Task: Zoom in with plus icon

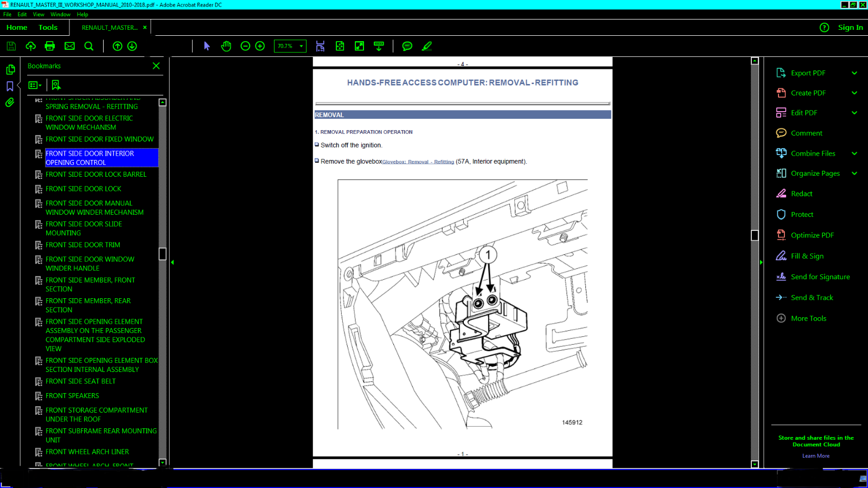Action: point(260,46)
